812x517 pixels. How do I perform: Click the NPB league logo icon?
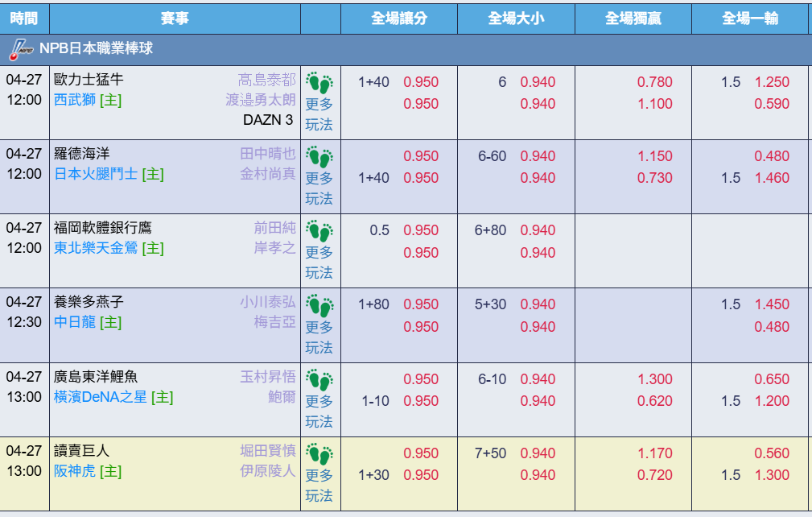pos(22,49)
